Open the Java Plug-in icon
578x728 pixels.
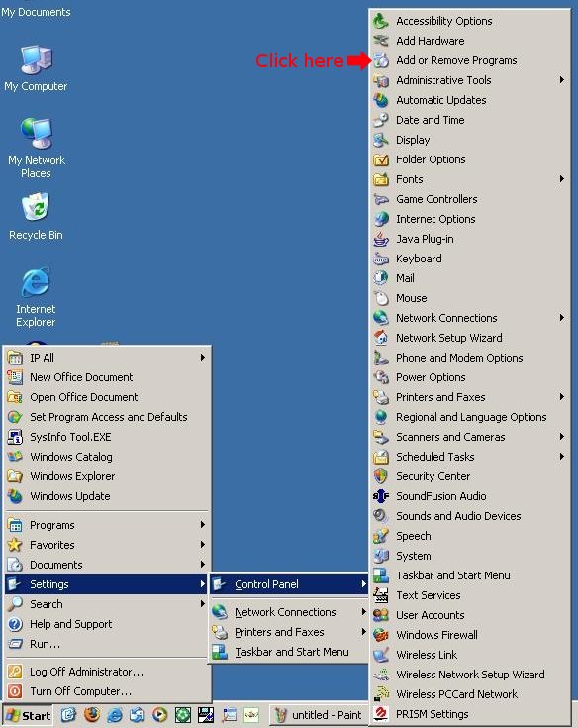point(381,239)
